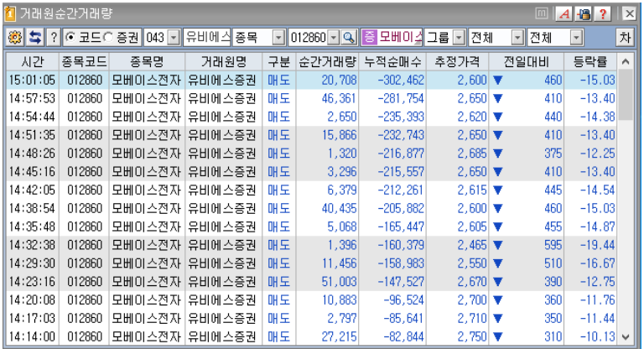
Task: Sort by the 순간거래량 column header
Action: pos(327,61)
